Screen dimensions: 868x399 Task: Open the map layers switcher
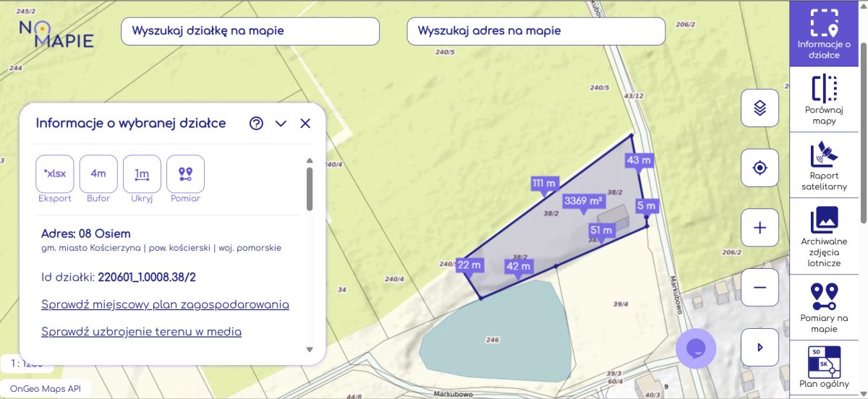click(x=760, y=108)
